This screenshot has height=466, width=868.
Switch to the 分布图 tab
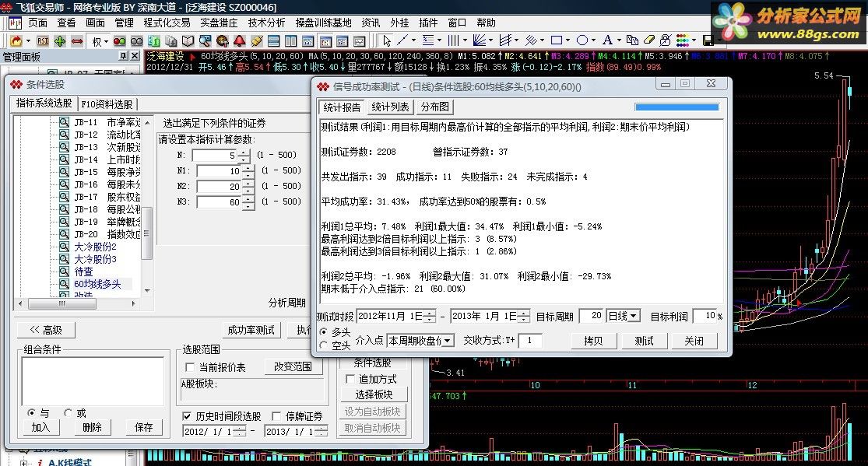434,107
